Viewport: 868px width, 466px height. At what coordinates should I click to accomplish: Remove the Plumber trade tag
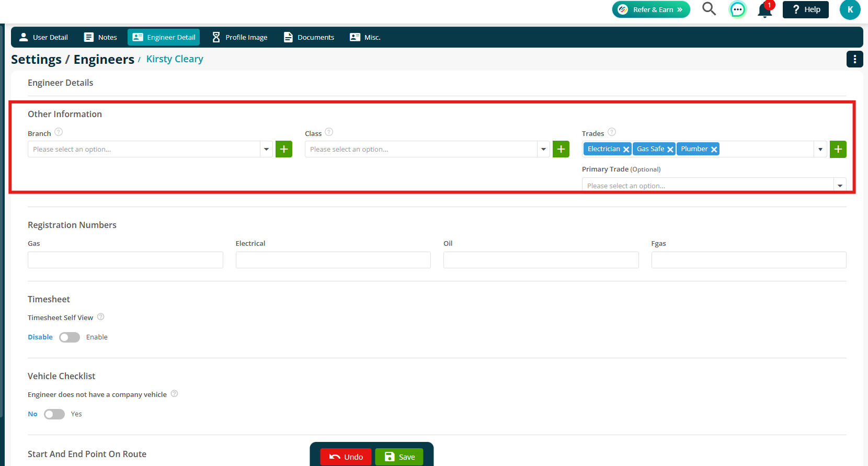[x=714, y=150]
